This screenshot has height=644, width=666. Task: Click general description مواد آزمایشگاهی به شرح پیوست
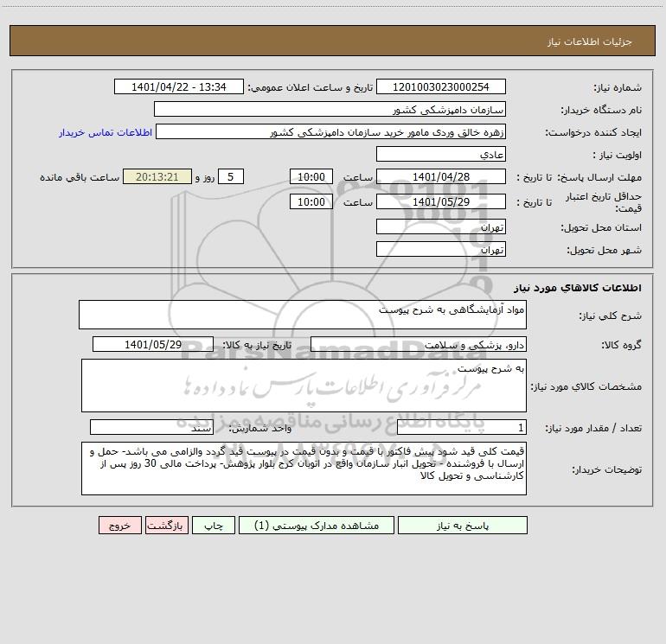tap(303, 315)
